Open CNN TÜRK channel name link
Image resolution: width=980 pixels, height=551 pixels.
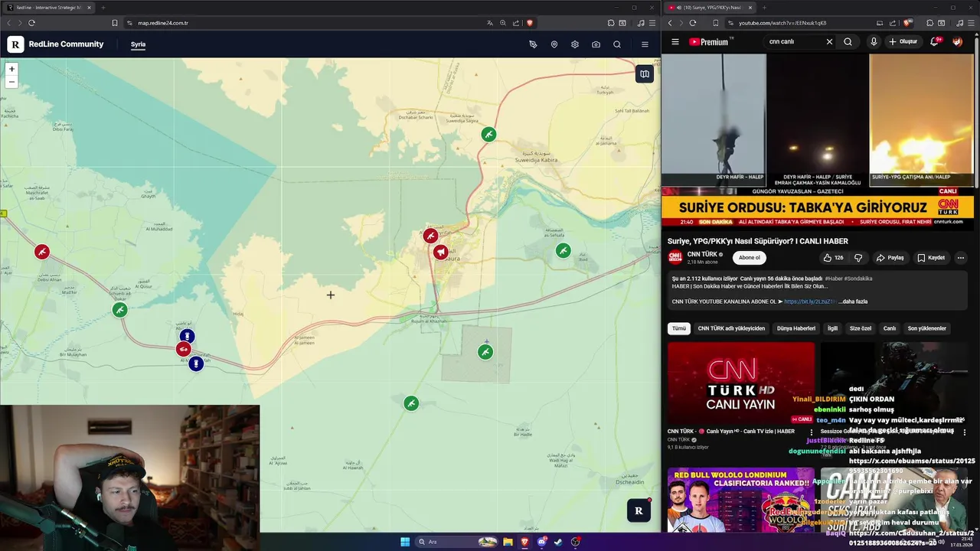702,254
